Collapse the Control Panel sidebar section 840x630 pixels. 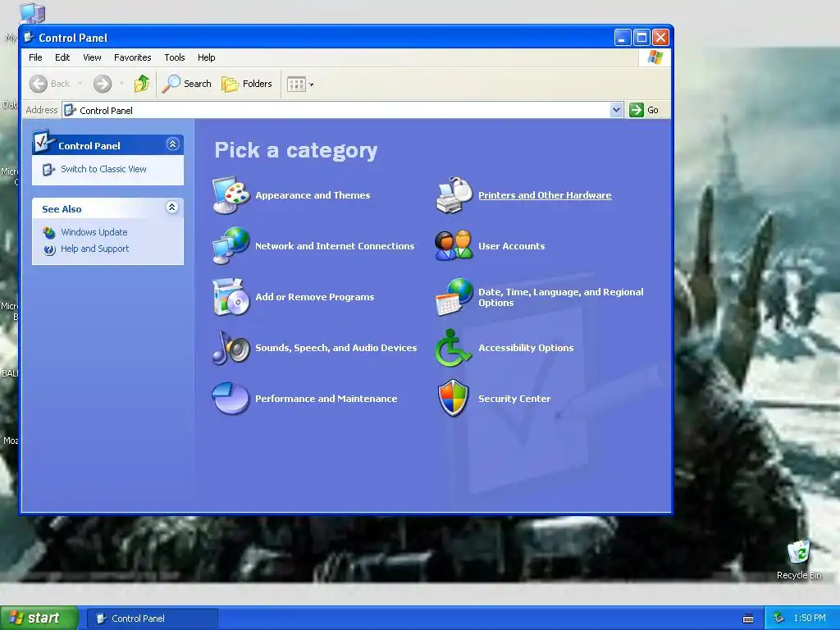pos(172,144)
